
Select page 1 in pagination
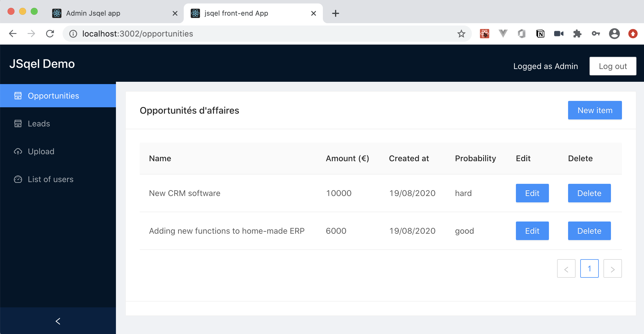coord(589,269)
